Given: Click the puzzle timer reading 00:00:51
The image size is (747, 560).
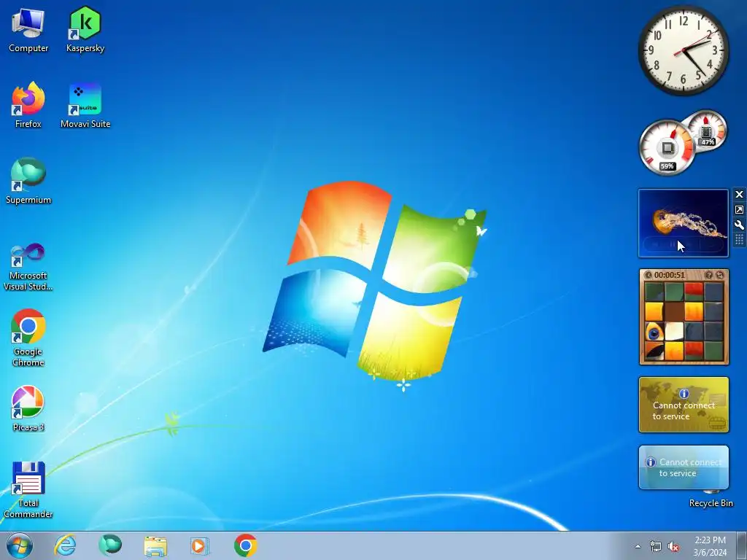Looking at the screenshot, I should (x=670, y=275).
